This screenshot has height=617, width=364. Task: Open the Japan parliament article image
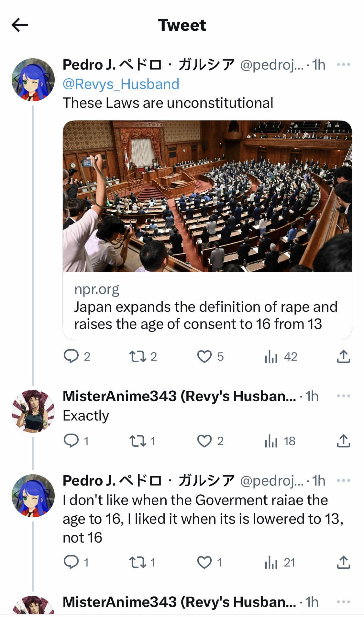point(207,196)
